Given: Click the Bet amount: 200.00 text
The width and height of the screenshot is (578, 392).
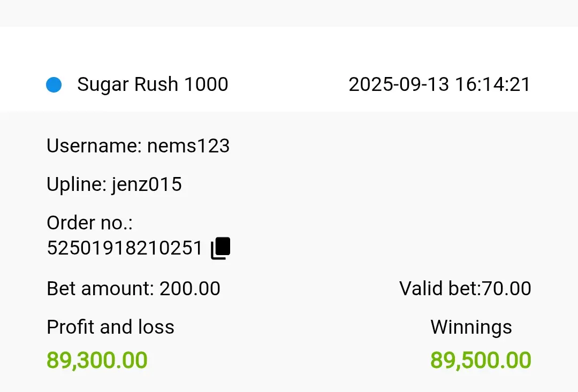Looking at the screenshot, I should [133, 288].
